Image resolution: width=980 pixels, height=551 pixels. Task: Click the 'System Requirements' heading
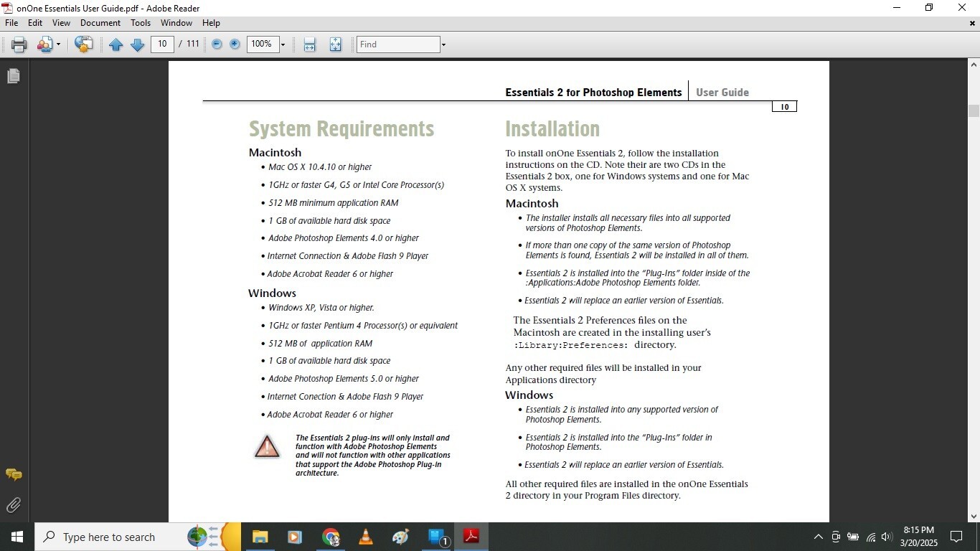point(341,129)
